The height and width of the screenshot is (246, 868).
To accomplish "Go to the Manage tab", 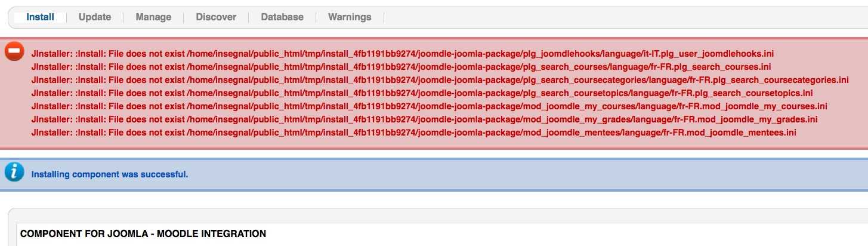I will [x=153, y=17].
